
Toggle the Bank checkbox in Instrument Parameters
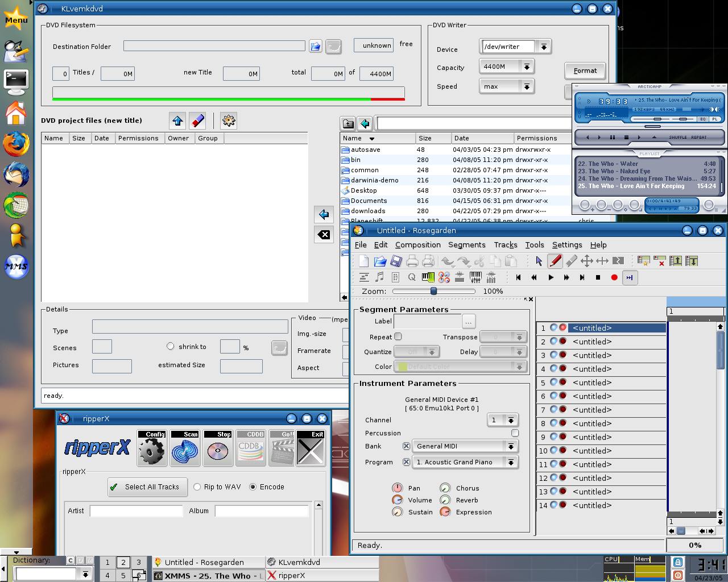pyautogui.click(x=406, y=446)
